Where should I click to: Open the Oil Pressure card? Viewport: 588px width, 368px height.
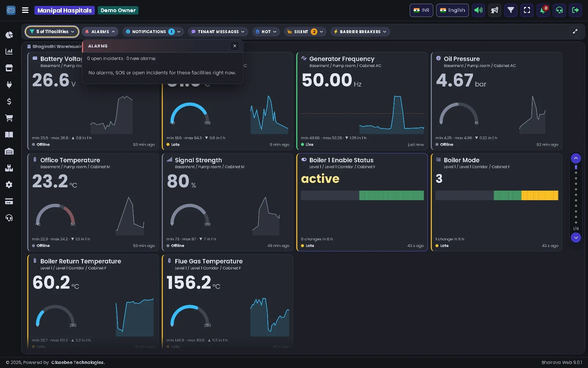[x=496, y=101]
